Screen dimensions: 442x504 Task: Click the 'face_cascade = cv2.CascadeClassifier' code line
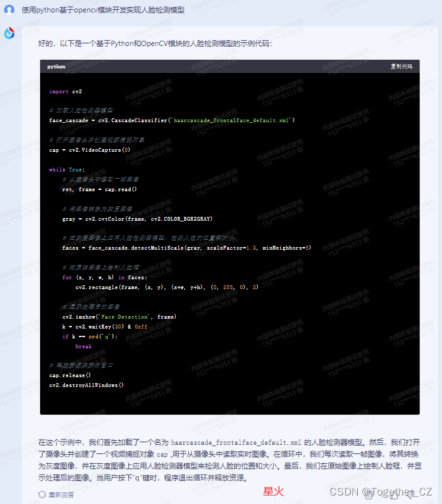click(172, 120)
